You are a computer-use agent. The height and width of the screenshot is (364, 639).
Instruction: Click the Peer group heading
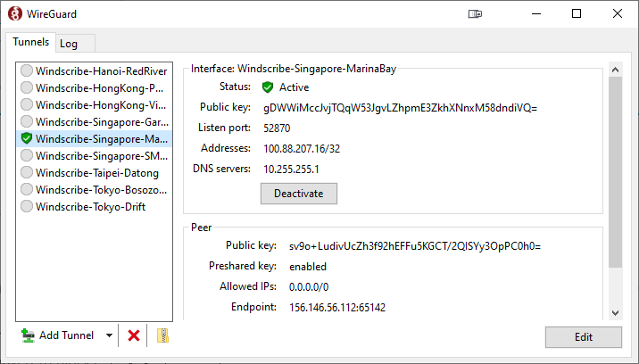click(202, 227)
